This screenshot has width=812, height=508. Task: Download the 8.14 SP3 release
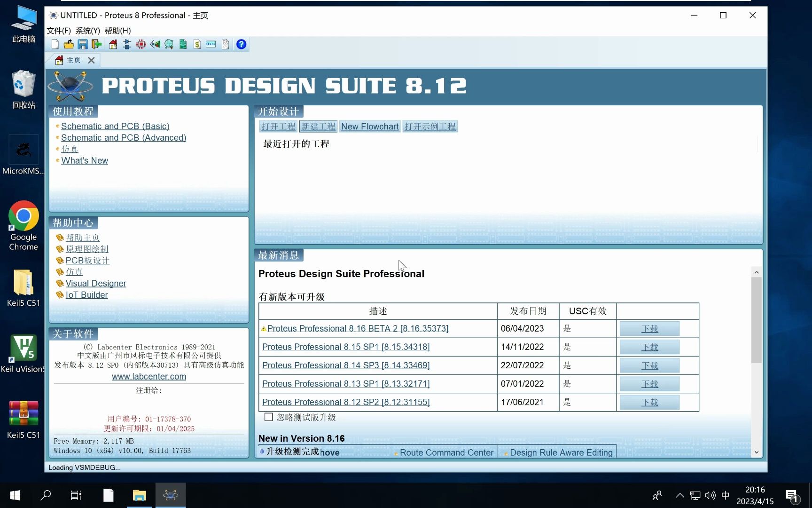tap(650, 365)
